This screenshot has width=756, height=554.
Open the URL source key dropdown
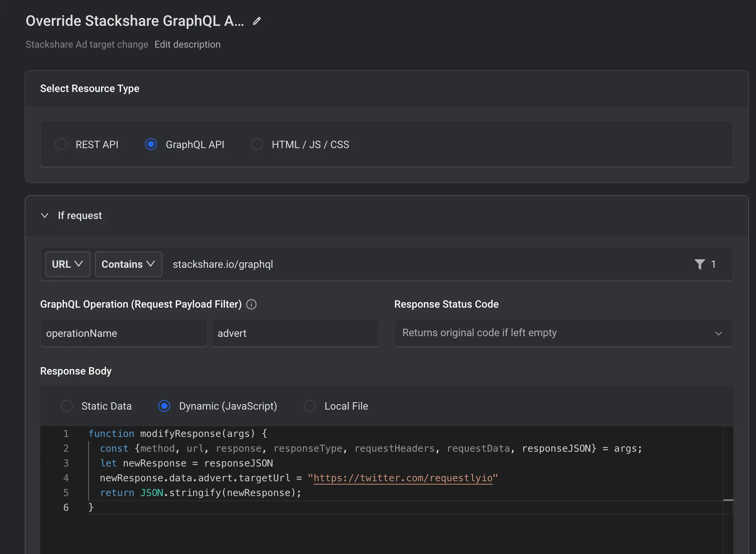pyautogui.click(x=68, y=264)
